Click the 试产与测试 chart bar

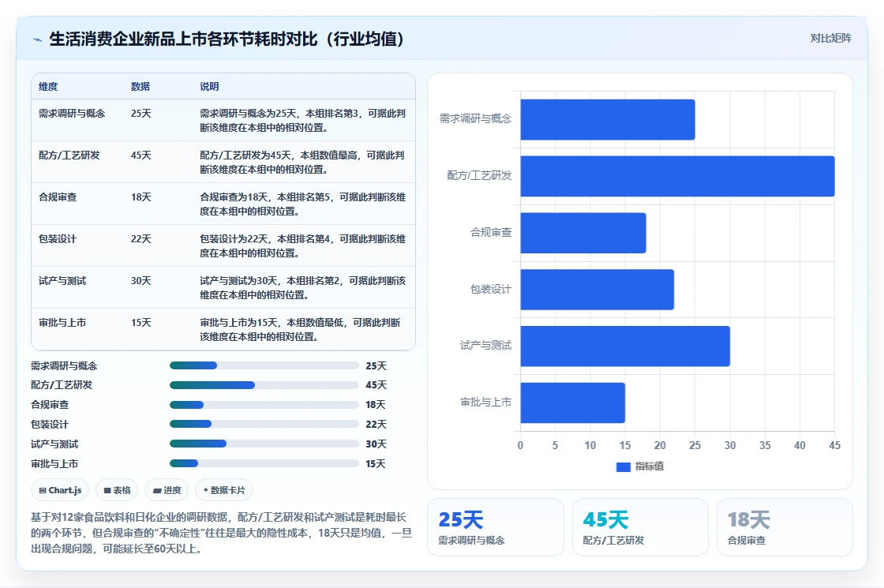click(624, 346)
